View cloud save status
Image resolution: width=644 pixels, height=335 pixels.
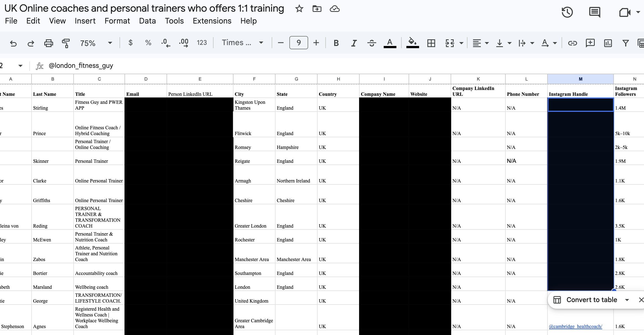tap(334, 9)
